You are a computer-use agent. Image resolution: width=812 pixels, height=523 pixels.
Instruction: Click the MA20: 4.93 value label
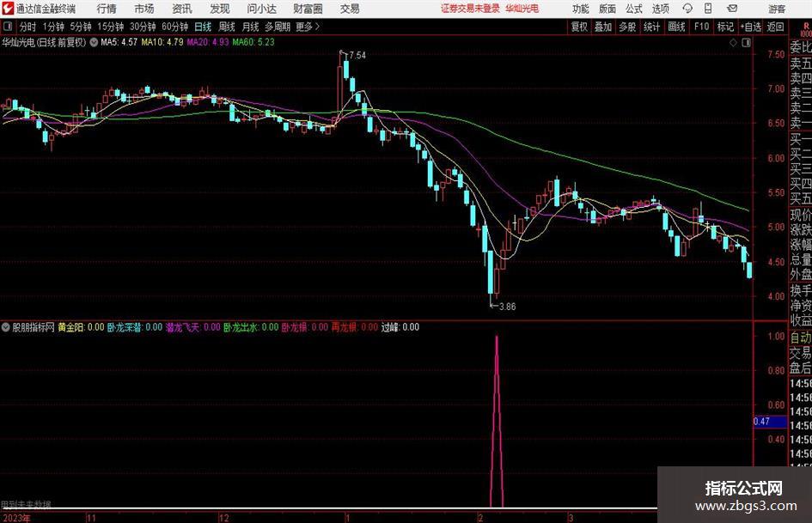point(208,42)
